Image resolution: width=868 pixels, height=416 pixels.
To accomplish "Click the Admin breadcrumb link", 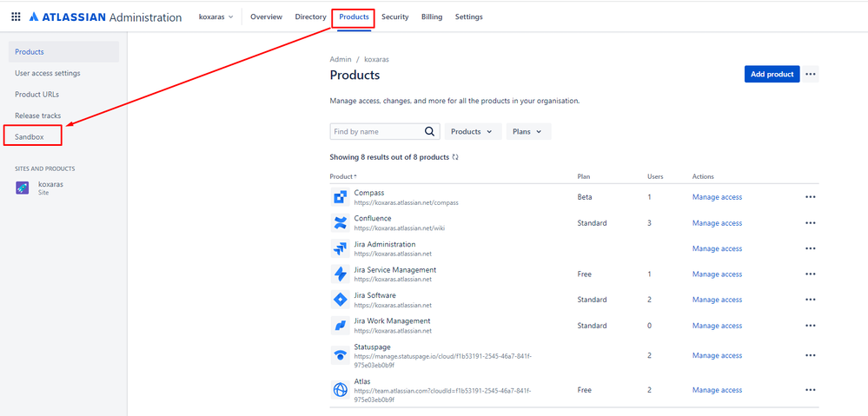I will [341, 59].
